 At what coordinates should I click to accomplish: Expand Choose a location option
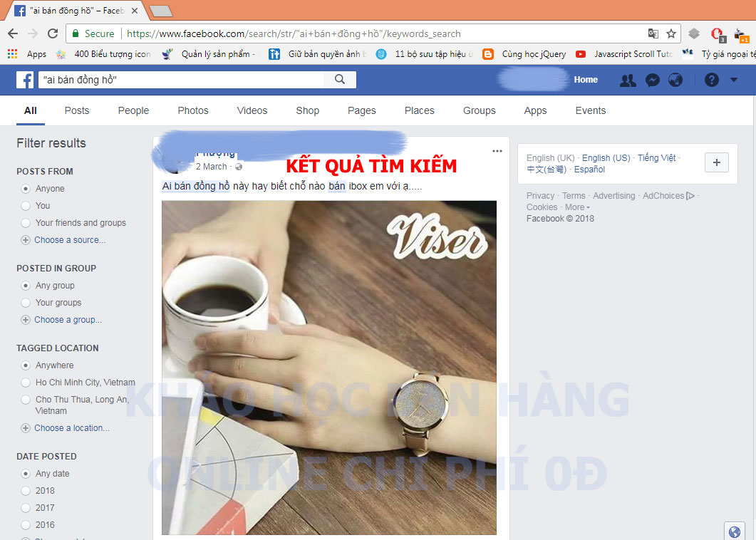coord(66,428)
